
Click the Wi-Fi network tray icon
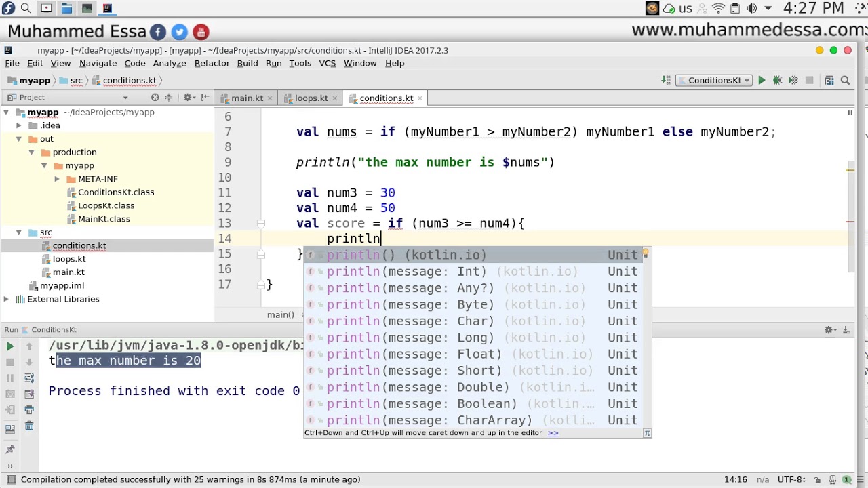(719, 8)
